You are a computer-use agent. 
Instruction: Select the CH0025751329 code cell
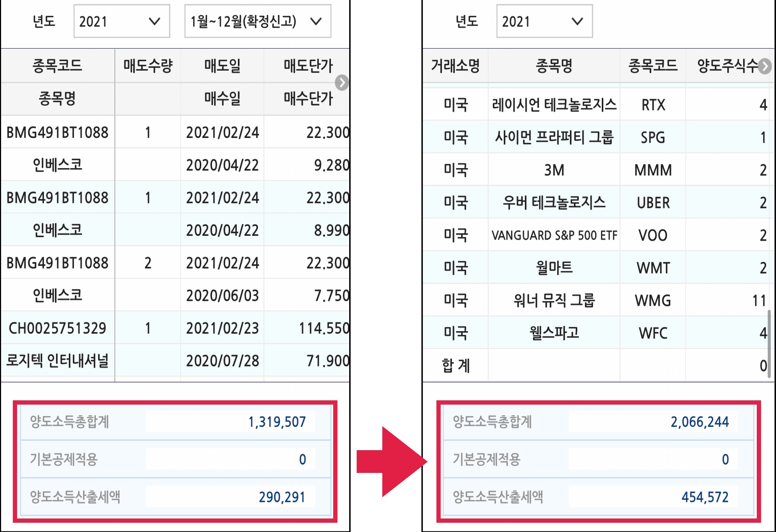click(x=57, y=328)
